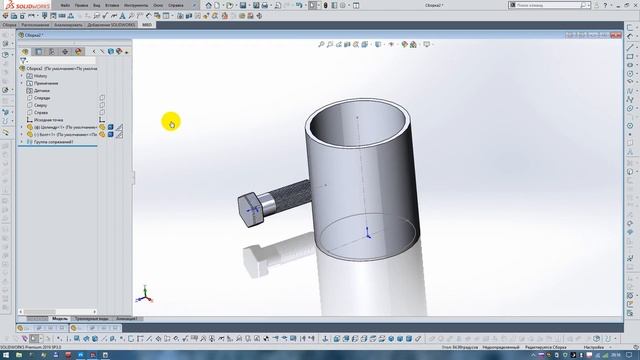This screenshot has height=360, width=640.
Task: Click the Rebuild traffic-light icon
Action: click(325, 5)
